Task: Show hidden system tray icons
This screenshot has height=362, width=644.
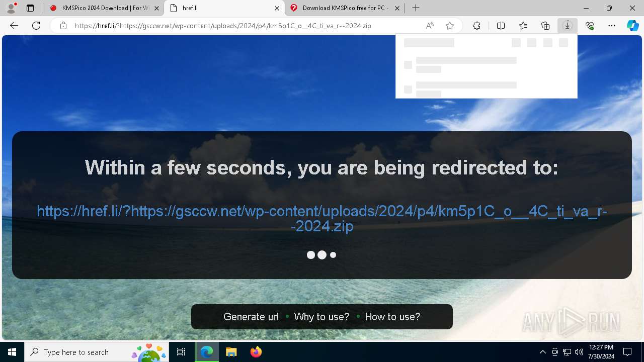Action: pos(542,352)
